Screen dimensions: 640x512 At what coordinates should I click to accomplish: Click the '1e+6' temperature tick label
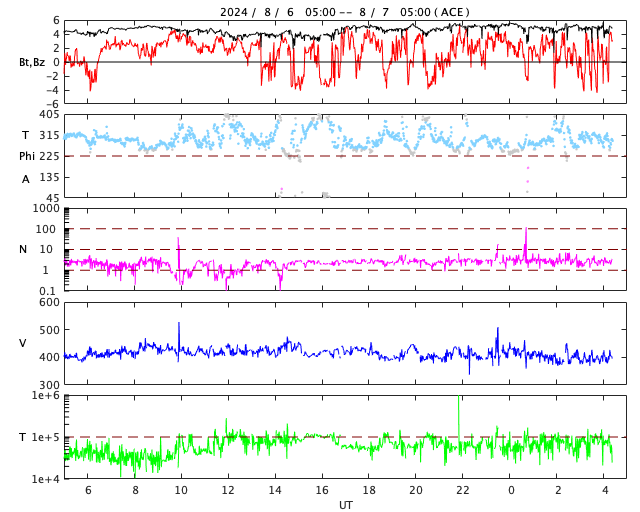(x=46, y=396)
